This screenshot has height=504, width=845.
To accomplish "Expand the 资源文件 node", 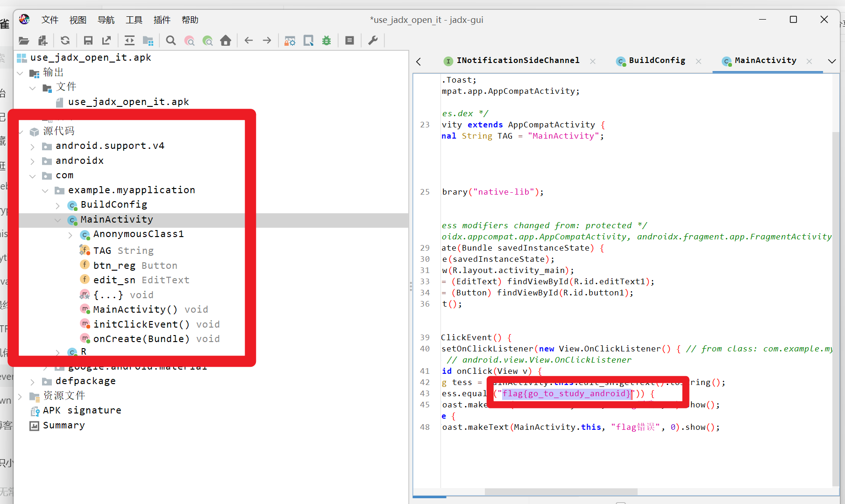I will point(20,396).
